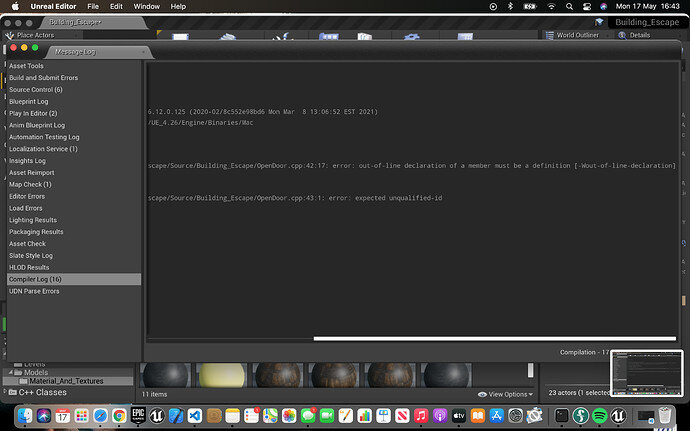
Task: Open Launchpad from the dock
Action: (81, 415)
